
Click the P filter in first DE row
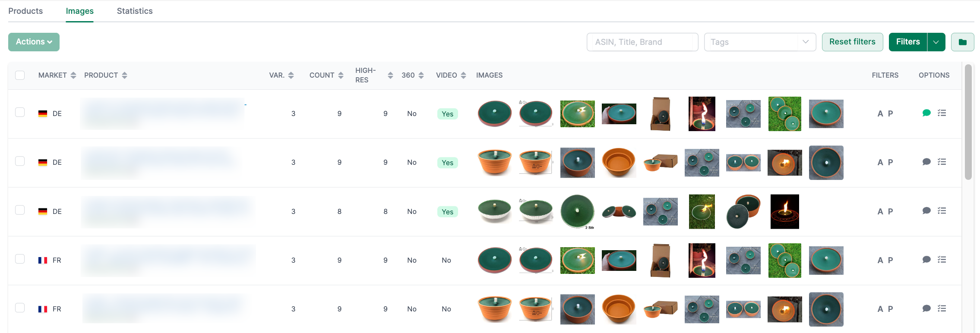pos(890,114)
